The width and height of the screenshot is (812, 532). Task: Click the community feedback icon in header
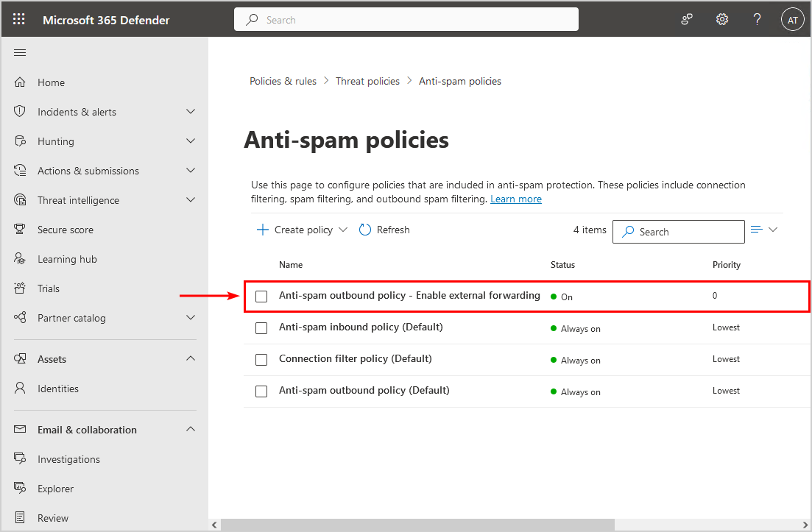687,20
